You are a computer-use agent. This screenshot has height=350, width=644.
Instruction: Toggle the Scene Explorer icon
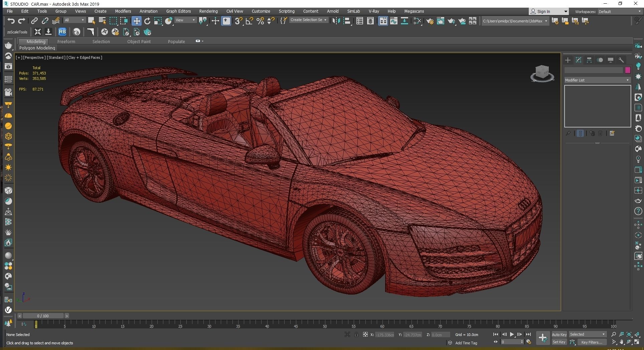coord(360,21)
